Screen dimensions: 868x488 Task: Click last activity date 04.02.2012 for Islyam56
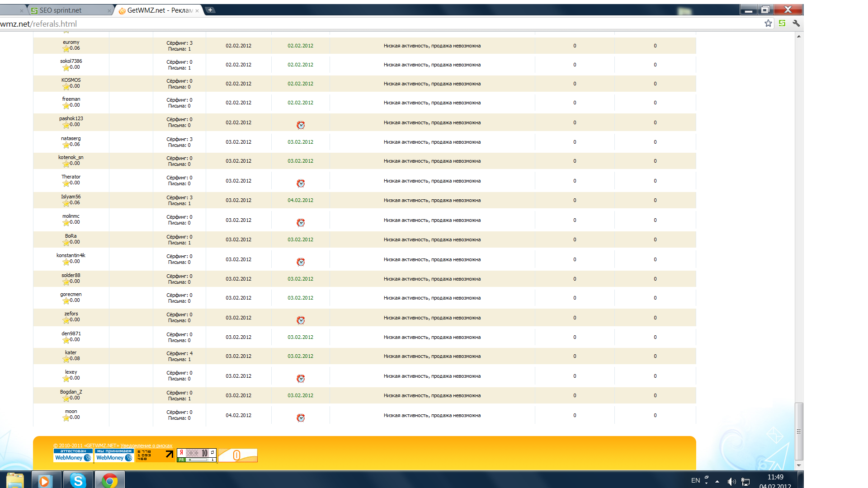pos(301,200)
